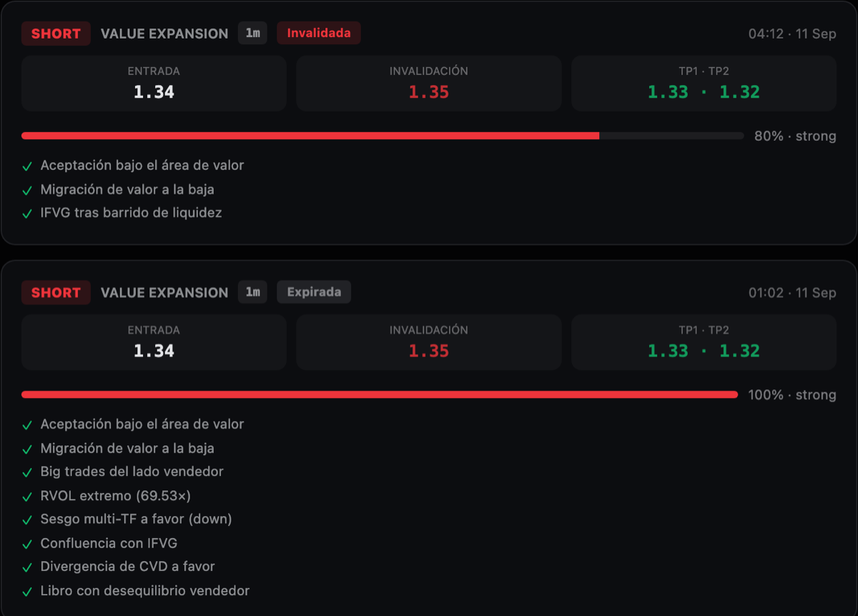Click the SHORT badge on the Expirada signal
The height and width of the screenshot is (616, 858).
tap(56, 292)
